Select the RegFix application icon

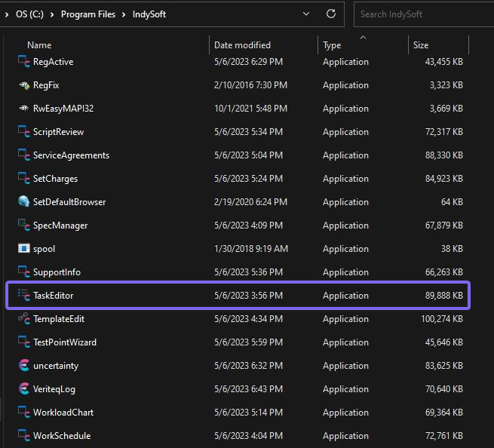pos(23,85)
